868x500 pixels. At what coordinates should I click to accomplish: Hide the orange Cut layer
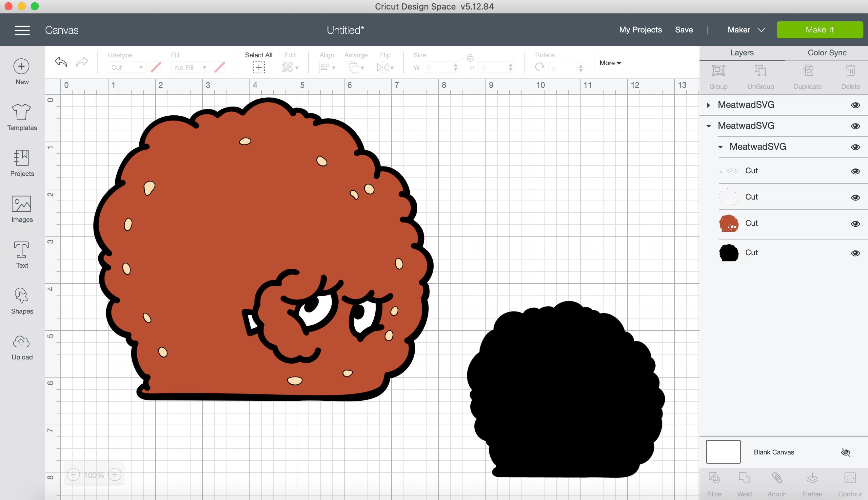coord(855,223)
